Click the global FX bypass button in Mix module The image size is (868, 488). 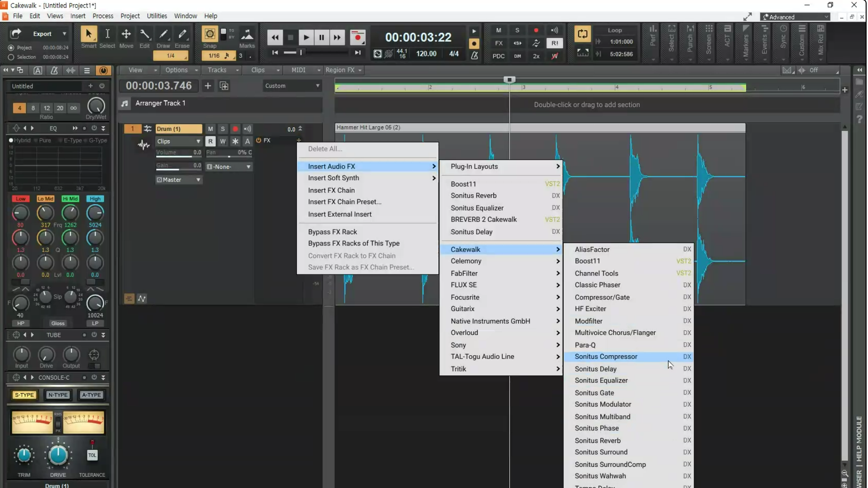[498, 43]
